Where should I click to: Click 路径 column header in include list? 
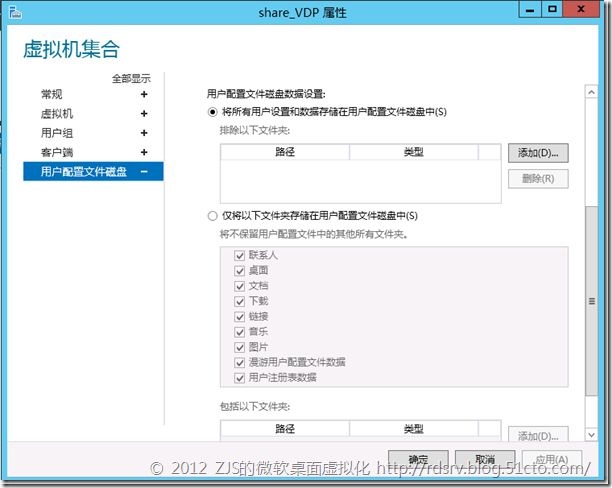tap(285, 429)
